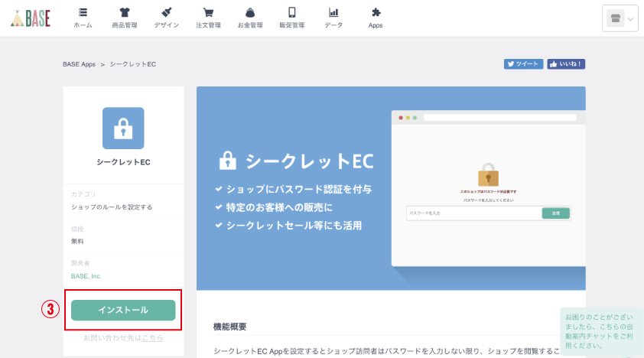Click the ツイート button

523,64
